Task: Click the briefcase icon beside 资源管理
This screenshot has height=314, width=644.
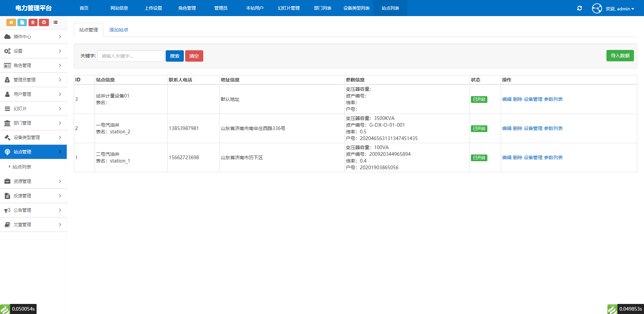Action: point(7,181)
